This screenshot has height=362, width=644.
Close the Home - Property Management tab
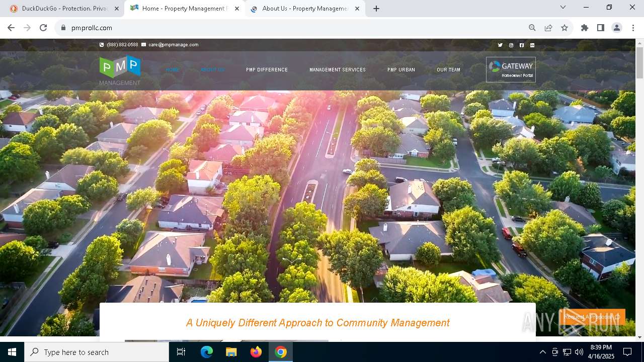[237, 9]
